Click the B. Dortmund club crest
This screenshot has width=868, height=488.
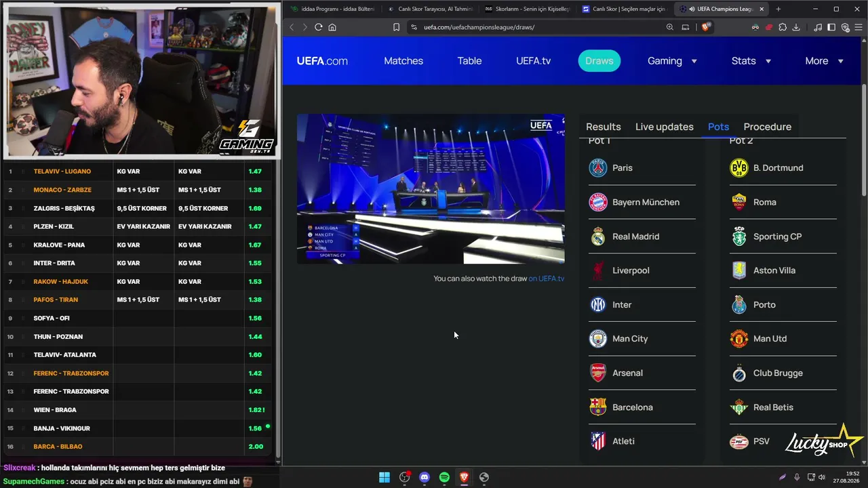coord(738,168)
